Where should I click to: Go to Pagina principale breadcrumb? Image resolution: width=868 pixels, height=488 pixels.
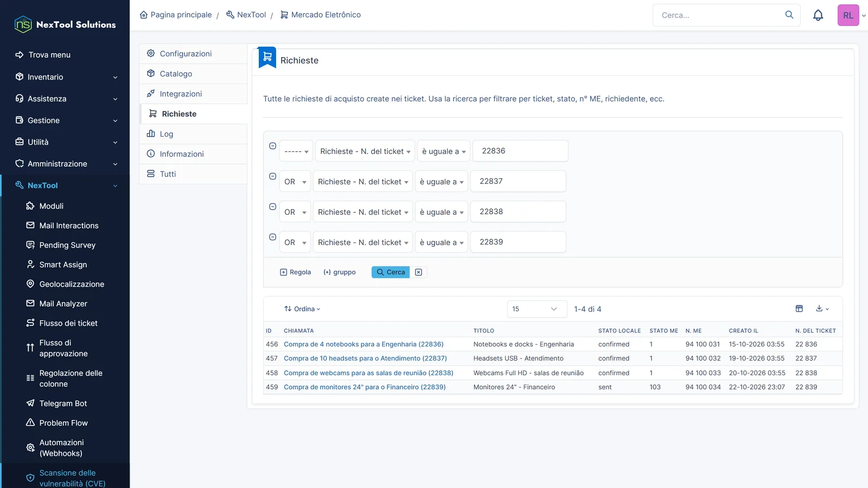[176, 15]
